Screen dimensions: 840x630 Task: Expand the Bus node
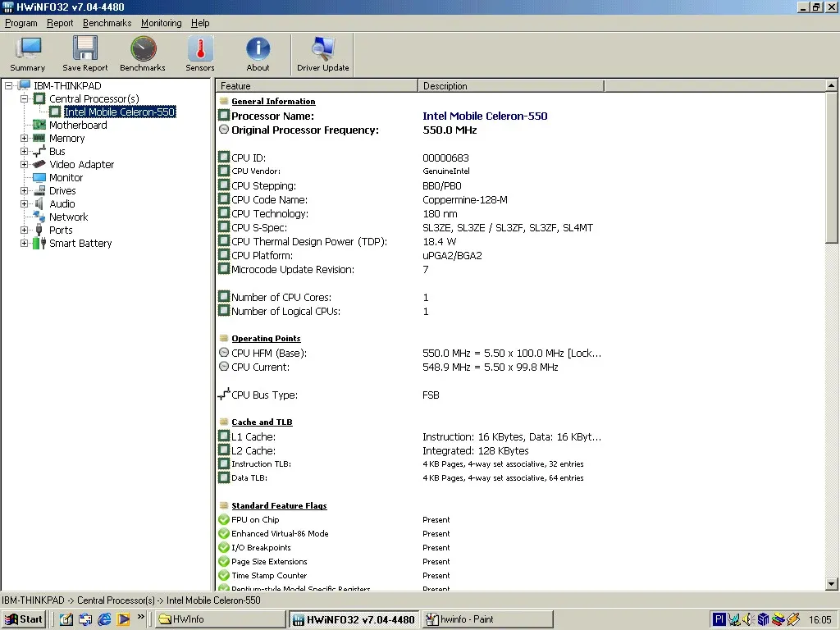click(x=24, y=151)
